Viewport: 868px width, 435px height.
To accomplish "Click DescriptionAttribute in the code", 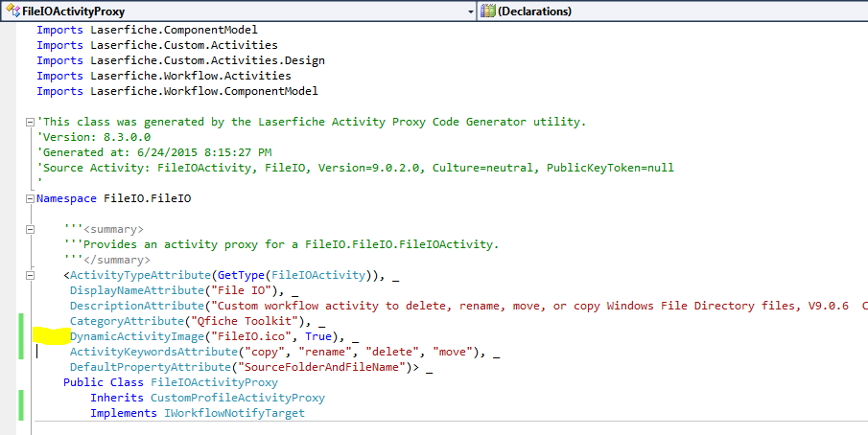I will click(137, 306).
